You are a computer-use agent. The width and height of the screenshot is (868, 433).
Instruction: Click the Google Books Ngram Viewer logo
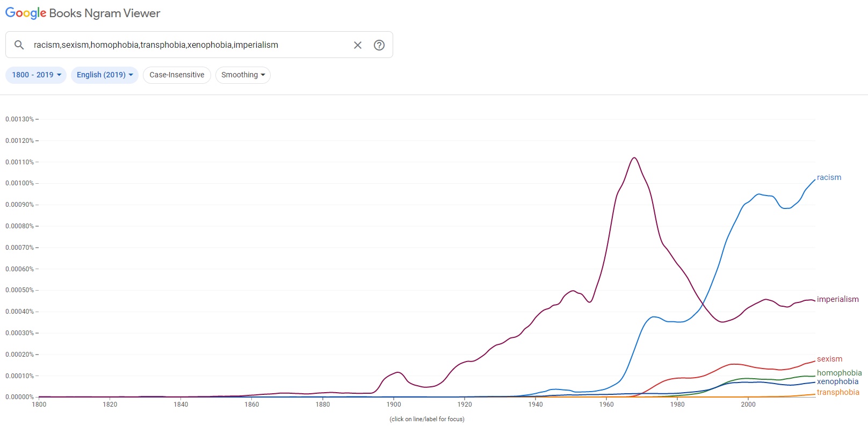(83, 13)
